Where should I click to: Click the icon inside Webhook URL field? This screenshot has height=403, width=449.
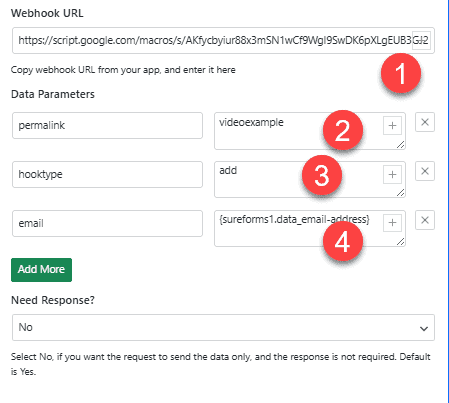coord(421,40)
